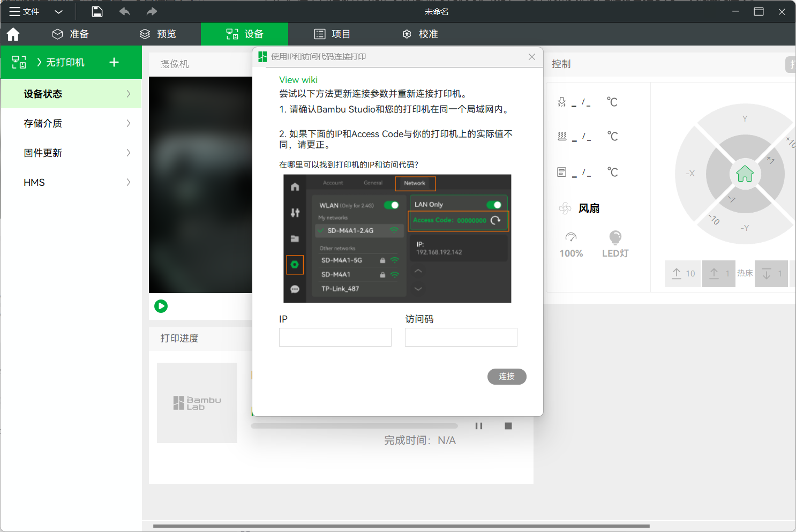The width and height of the screenshot is (796, 532).
Task: Close the IP connection dialog
Action: point(532,57)
